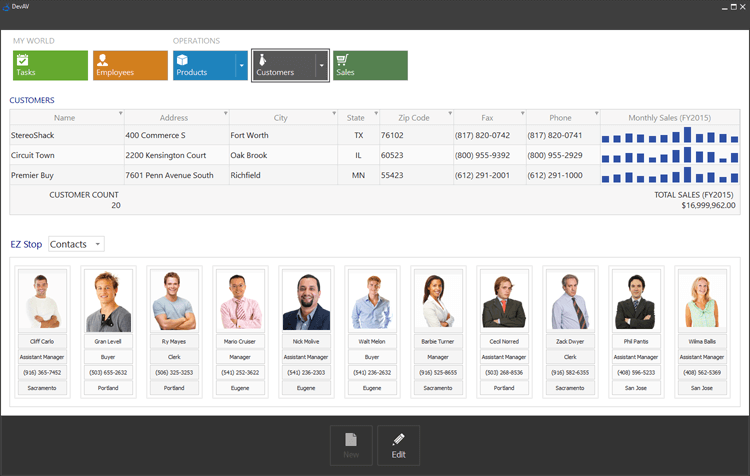Sort by the City column header

coord(280,118)
